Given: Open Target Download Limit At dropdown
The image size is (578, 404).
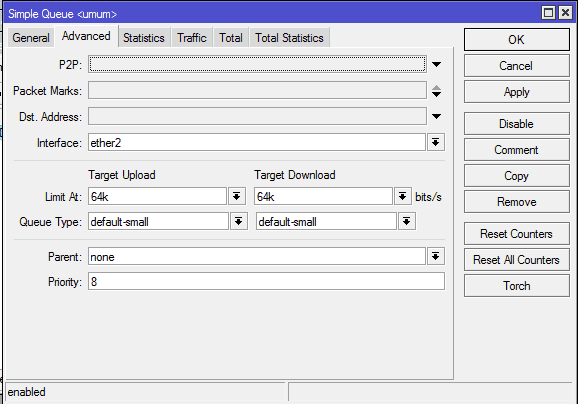Looking at the screenshot, I should coord(403,196).
